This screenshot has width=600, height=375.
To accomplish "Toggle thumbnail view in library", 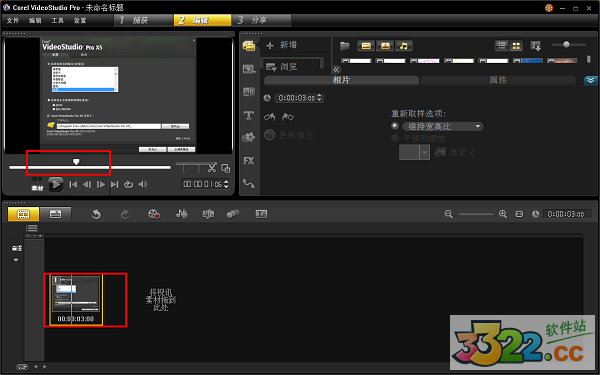I will point(516,46).
